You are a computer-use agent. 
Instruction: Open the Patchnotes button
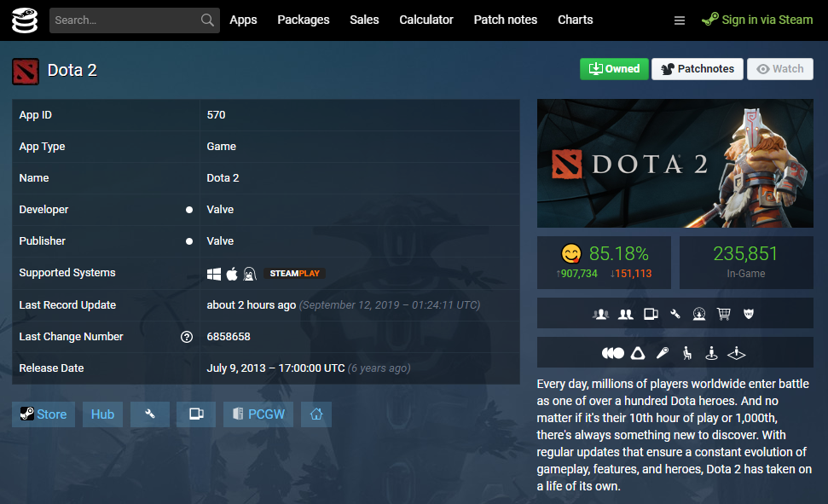point(697,69)
